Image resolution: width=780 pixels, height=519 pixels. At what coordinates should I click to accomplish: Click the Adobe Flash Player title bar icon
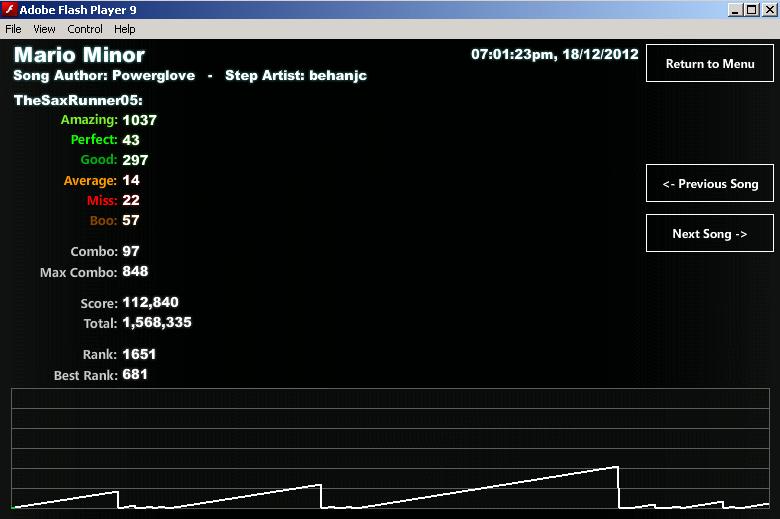click(x=9, y=9)
